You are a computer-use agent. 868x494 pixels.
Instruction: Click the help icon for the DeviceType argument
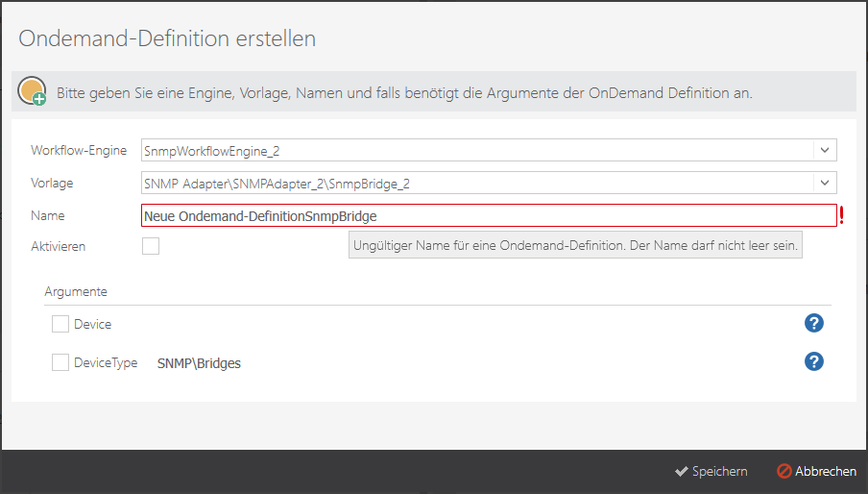pos(814,361)
